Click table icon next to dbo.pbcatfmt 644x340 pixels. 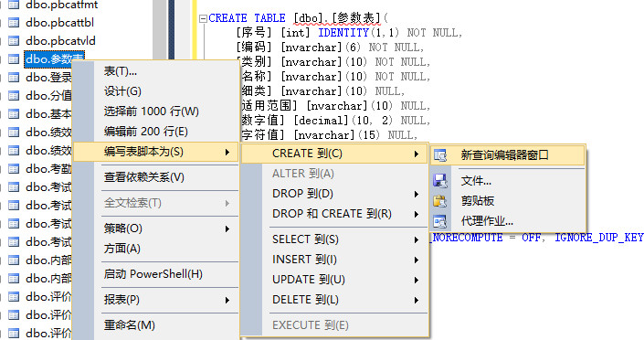[x=14, y=5]
